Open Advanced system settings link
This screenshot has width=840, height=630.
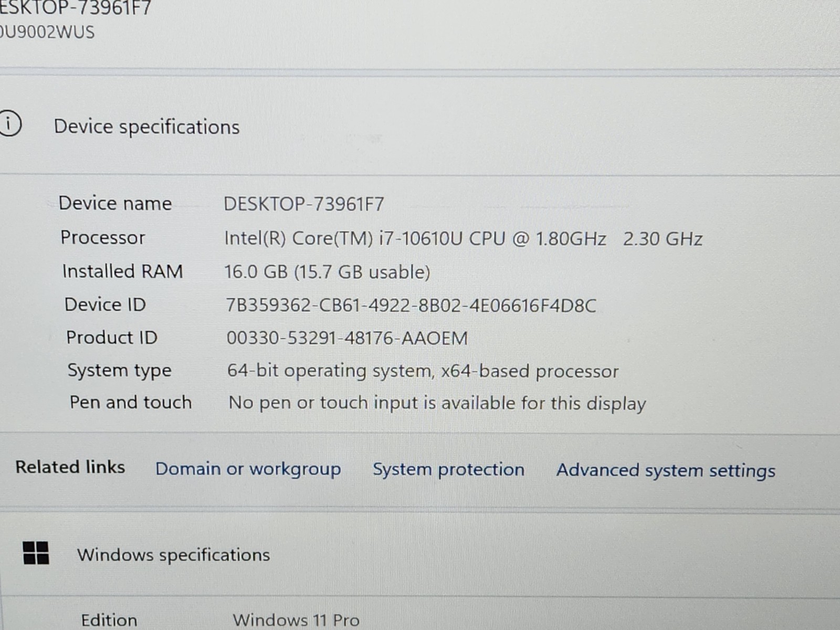(x=666, y=470)
